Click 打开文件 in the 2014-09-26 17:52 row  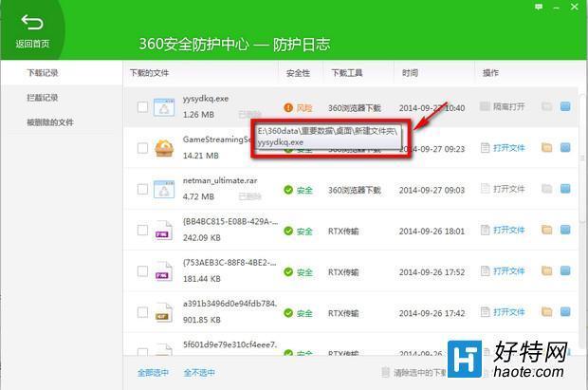[503, 271]
